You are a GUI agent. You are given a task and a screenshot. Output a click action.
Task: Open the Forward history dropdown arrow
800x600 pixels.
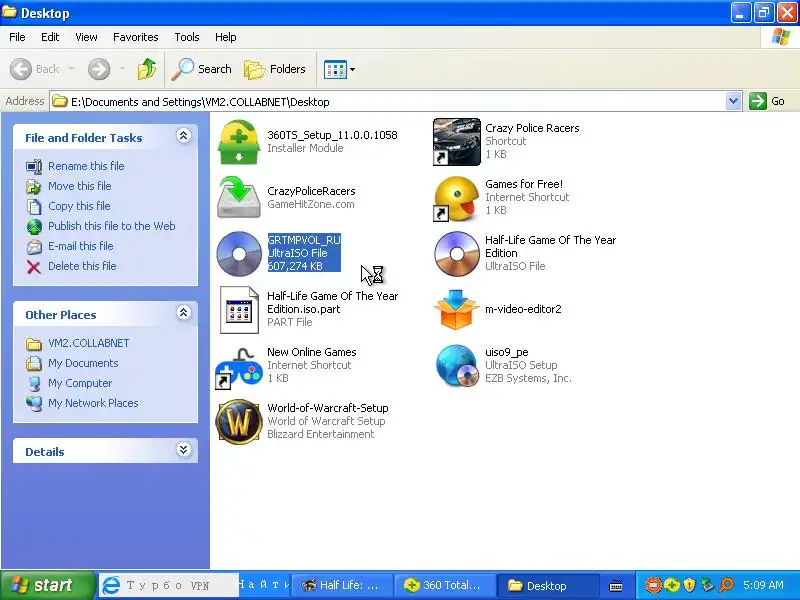(122, 69)
